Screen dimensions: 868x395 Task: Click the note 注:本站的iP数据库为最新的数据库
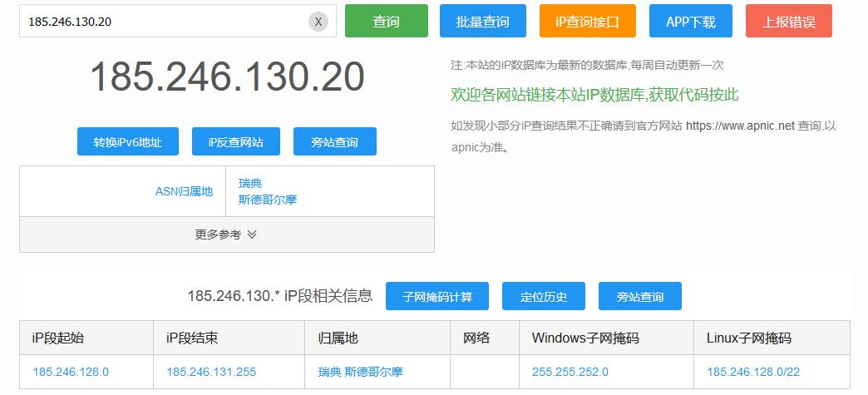coord(587,66)
